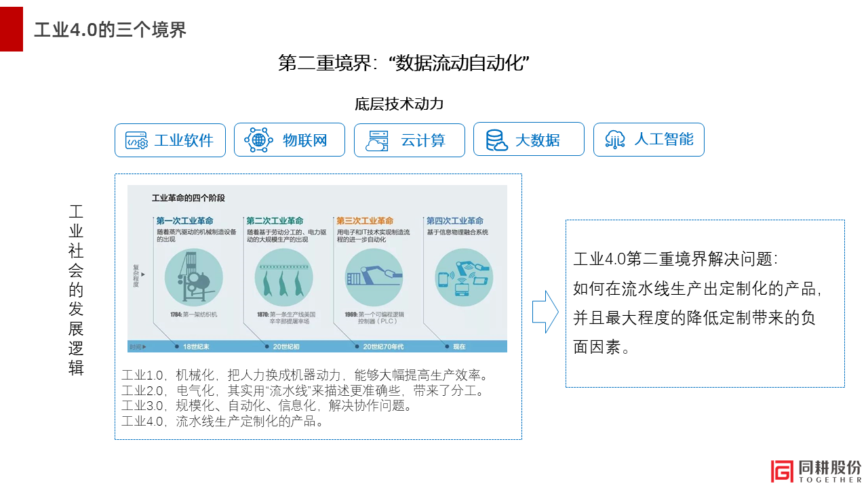
Task: Click the industrial software code-window icon
Action: click(x=136, y=140)
